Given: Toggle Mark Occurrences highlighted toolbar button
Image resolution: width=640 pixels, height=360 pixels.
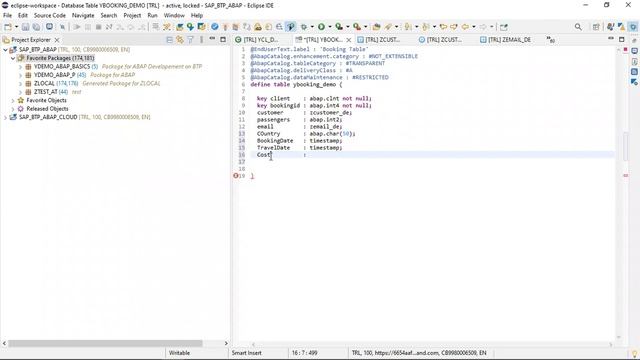Looking at the screenshot, I should (291, 27).
